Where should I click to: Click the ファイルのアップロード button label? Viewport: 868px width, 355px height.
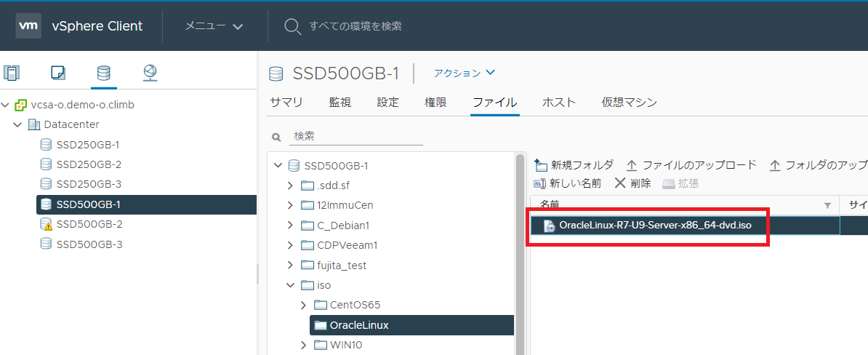pyautogui.click(x=699, y=165)
